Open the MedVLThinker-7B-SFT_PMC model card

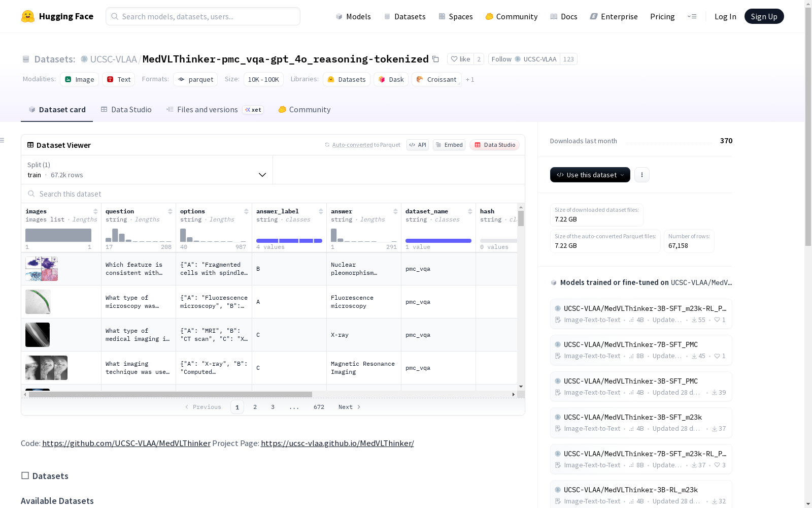[x=641, y=350]
